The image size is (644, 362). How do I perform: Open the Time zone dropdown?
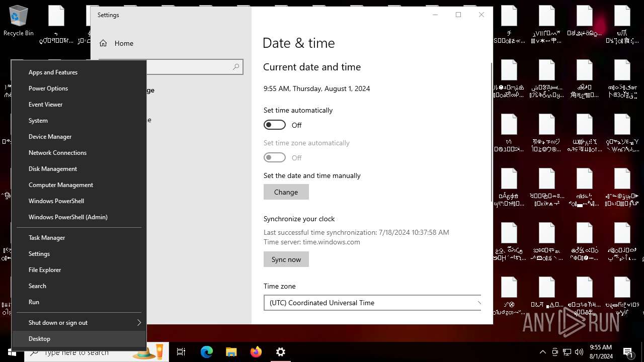[x=372, y=303]
